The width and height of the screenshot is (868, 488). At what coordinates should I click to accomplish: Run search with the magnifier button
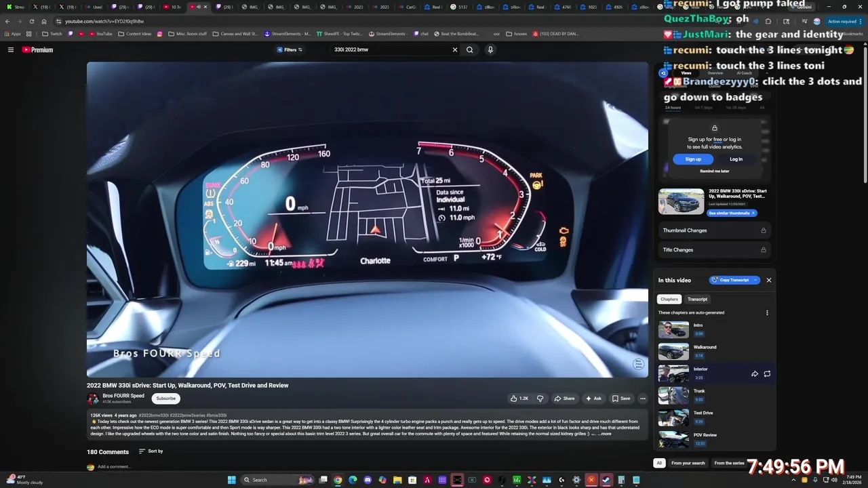469,49
